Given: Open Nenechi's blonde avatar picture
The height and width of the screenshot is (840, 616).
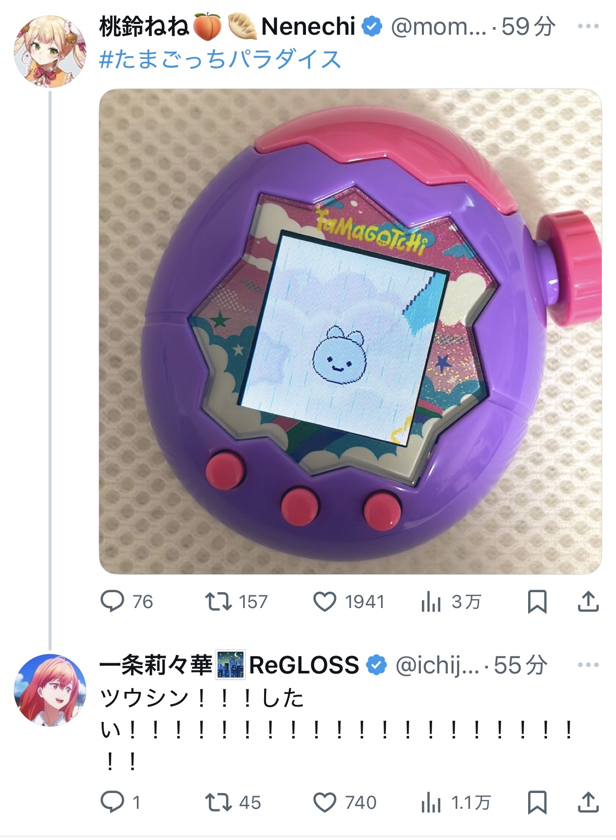Looking at the screenshot, I should pos(50,51).
